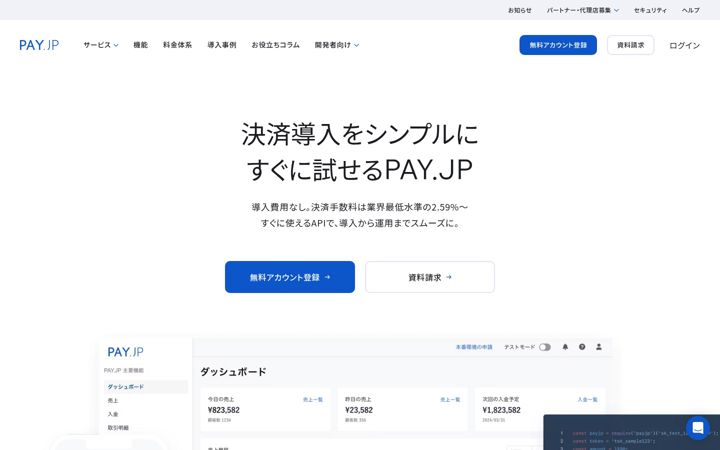The image size is (720, 450).
Task: Click the ¥23,582 value
Action: point(359,410)
